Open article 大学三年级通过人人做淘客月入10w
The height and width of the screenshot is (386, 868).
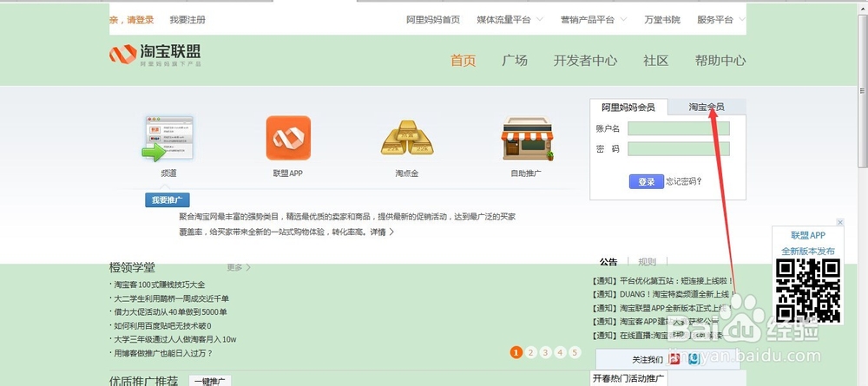[174, 339]
